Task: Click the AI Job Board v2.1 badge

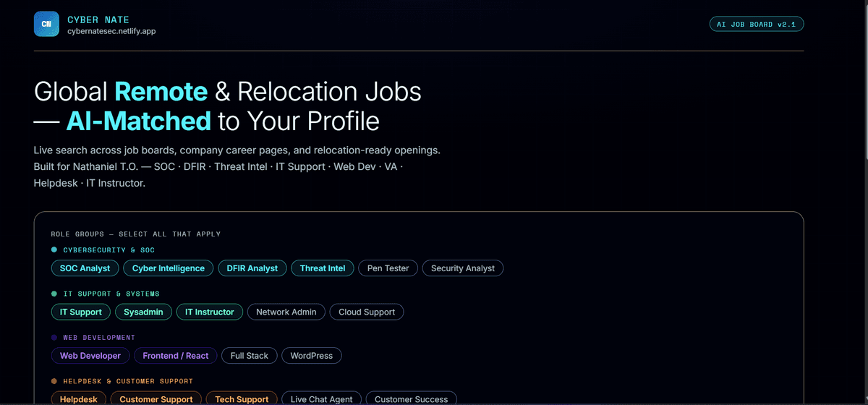Action: 757,24
